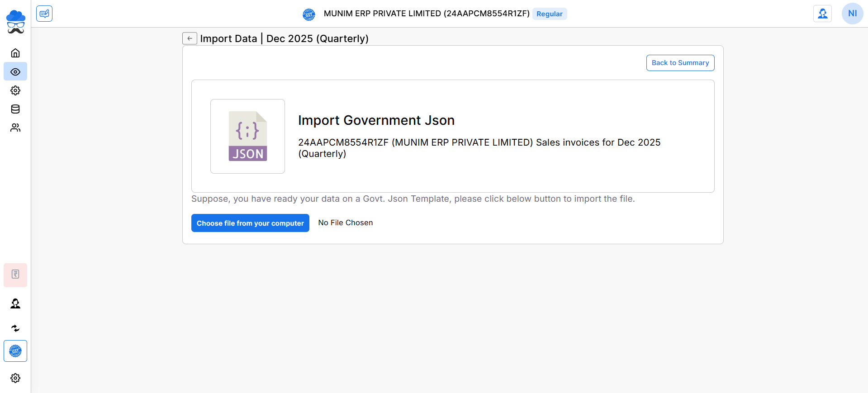Open the users icon in the sidebar
This screenshot has width=868, height=393.
[x=15, y=128]
